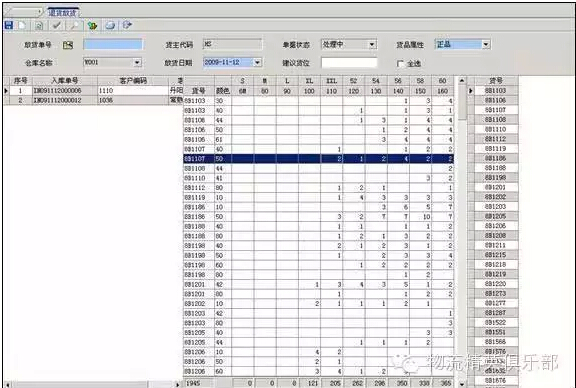Expand the 2009-11-12 date dropdown
The height and width of the screenshot is (388, 576).
(x=258, y=62)
